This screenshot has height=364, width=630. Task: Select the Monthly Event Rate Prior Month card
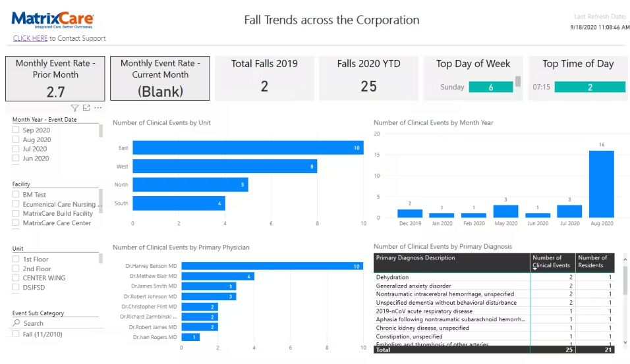55,79
